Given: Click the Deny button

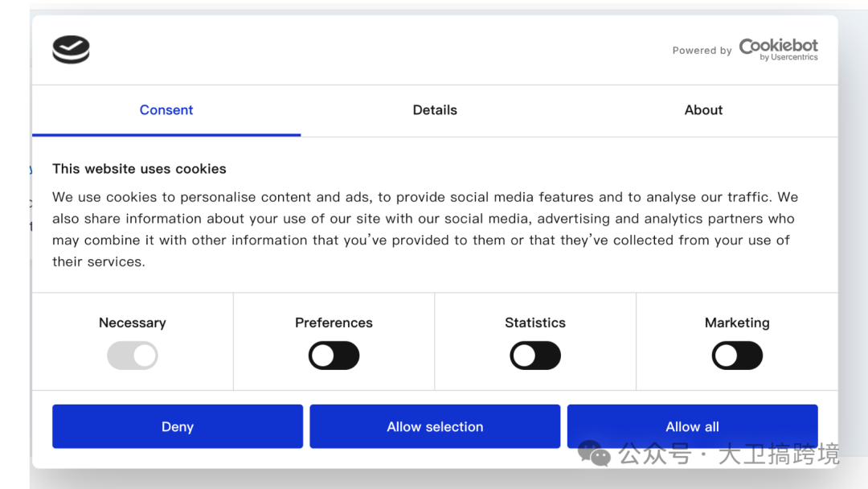Looking at the screenshot, I should pyautogui.click(x=178, y=426).
